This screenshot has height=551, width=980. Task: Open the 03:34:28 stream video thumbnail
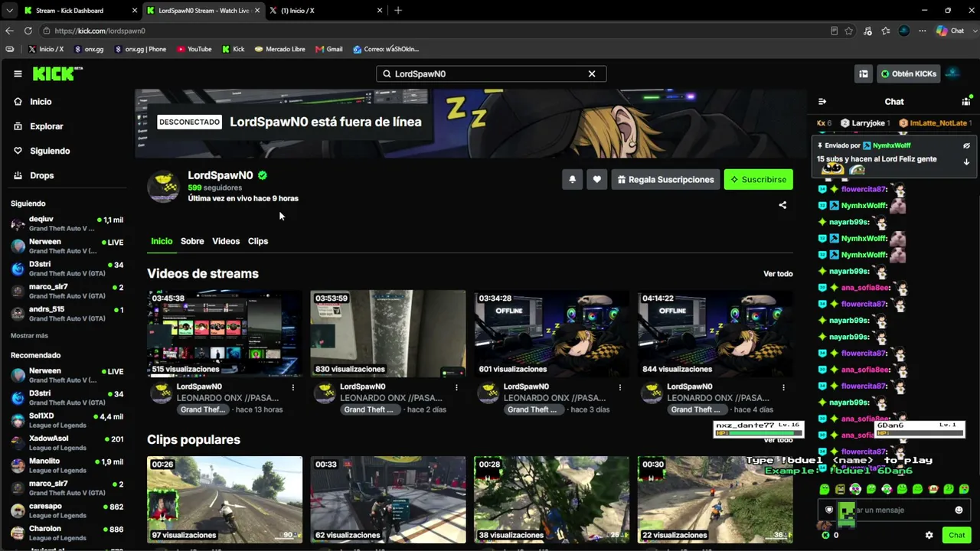(x=551, y=334)
